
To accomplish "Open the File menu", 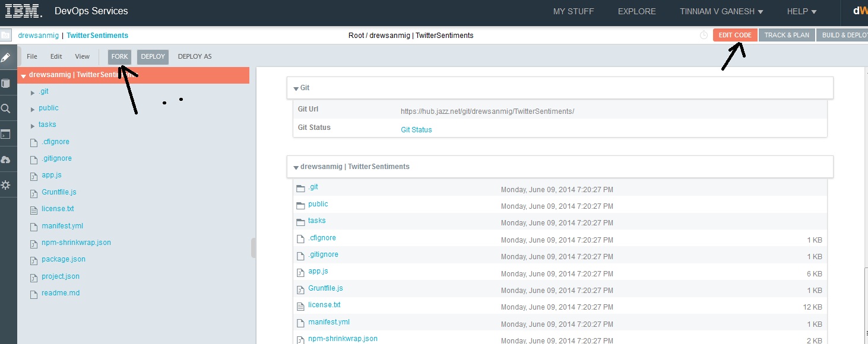I will pyautogui.click(x=32, y=56).
